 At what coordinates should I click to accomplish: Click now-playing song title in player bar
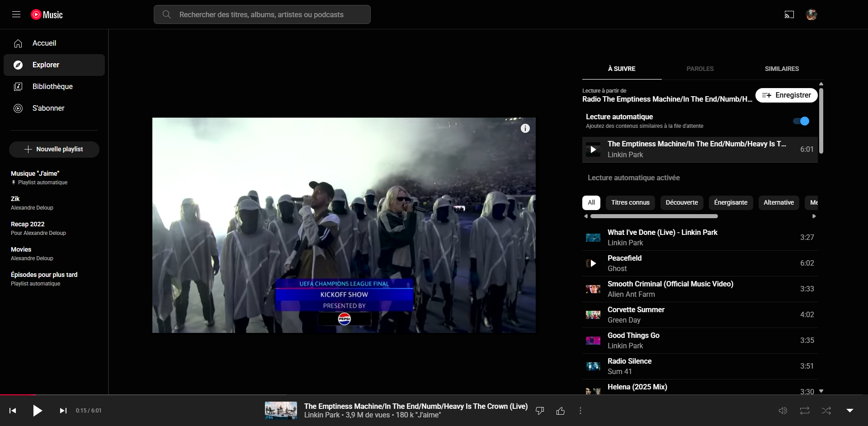(x=416, y=407)
